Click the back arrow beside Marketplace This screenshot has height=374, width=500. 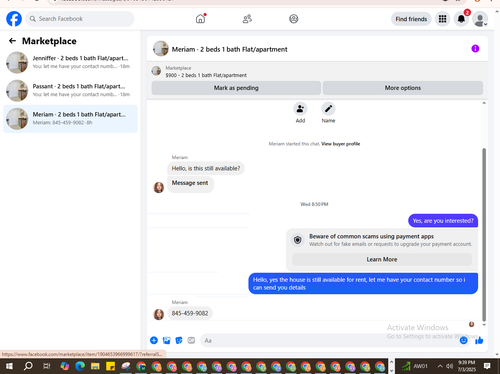(x=12, y=41)
